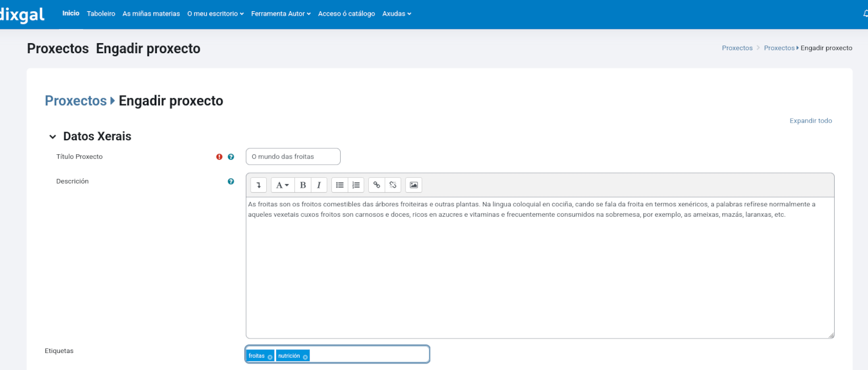Viewport: 868px width, 370px height.
Task: Apply italic formatting in description editor
Action: 319,185
